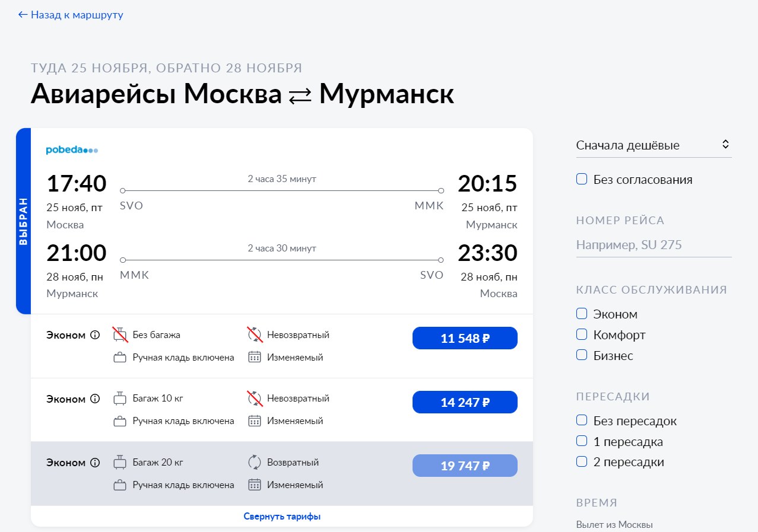The width and height of the screenshot is (758, 532).
Task: Enable the 'Комфорт' class filter checkbox
Action: click(x=582, y=335)
